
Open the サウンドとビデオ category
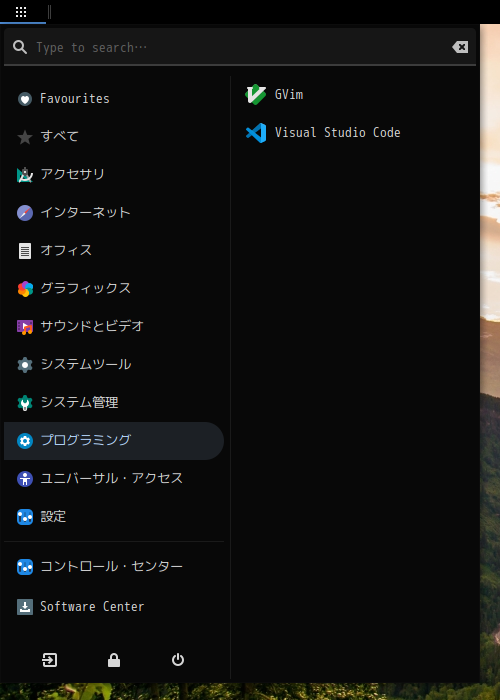114,326
